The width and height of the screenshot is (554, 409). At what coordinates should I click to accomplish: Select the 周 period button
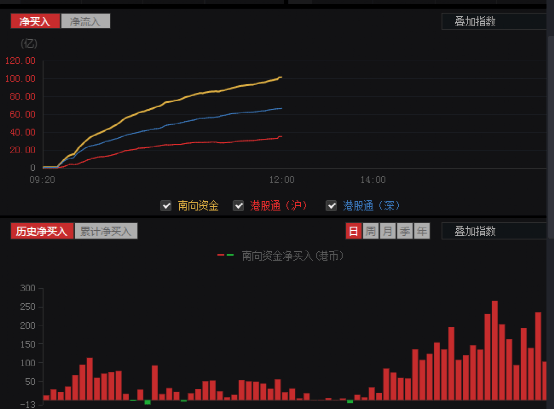click(x=371, y=231)
